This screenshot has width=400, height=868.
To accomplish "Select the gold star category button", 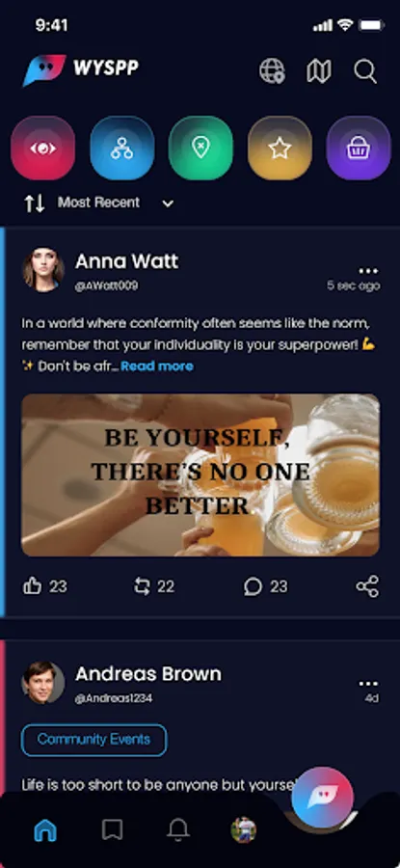I will tap(280, 149).
